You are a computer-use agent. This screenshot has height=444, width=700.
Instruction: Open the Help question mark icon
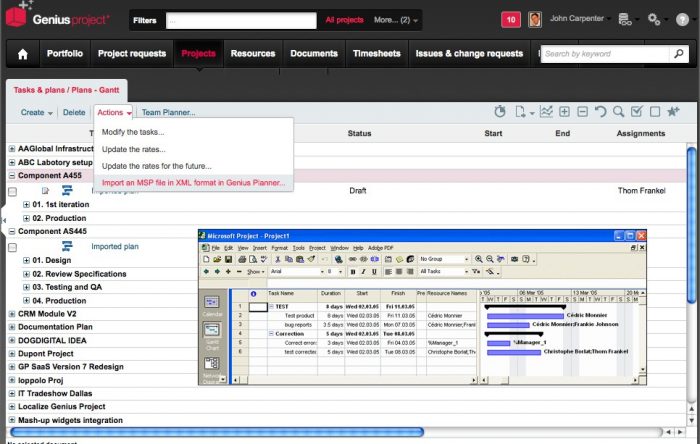click(682, 20)
